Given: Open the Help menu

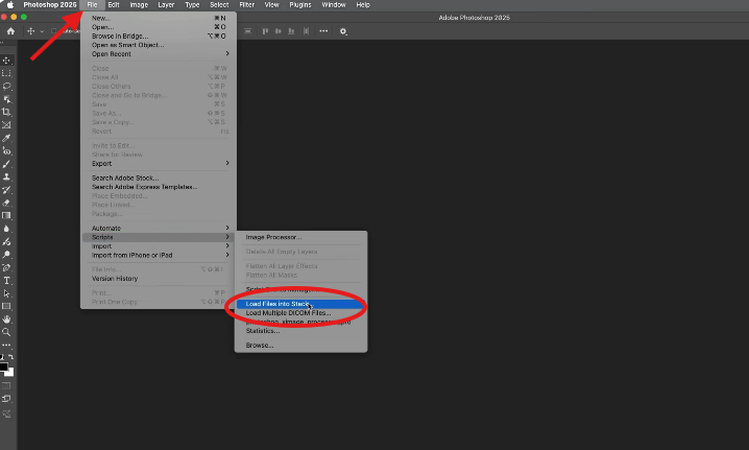Looking at the screenshot, I should (363, 5).
